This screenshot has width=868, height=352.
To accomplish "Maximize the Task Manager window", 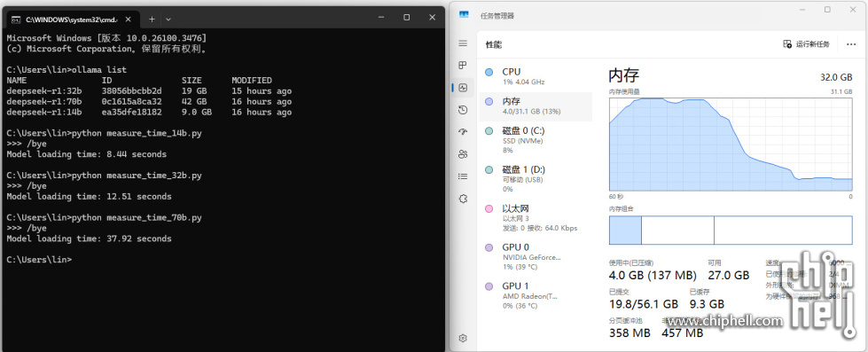I will coord(827,10).
